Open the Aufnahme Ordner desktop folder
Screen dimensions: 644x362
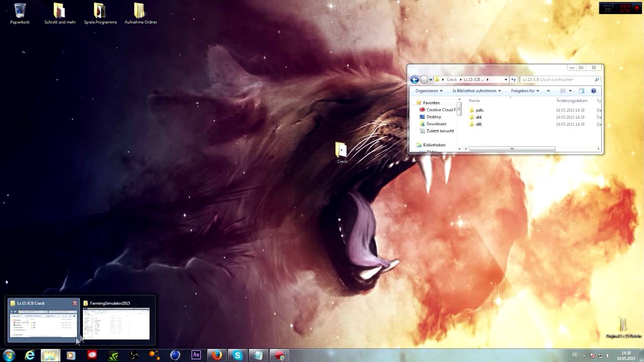(x=140, y=14)
